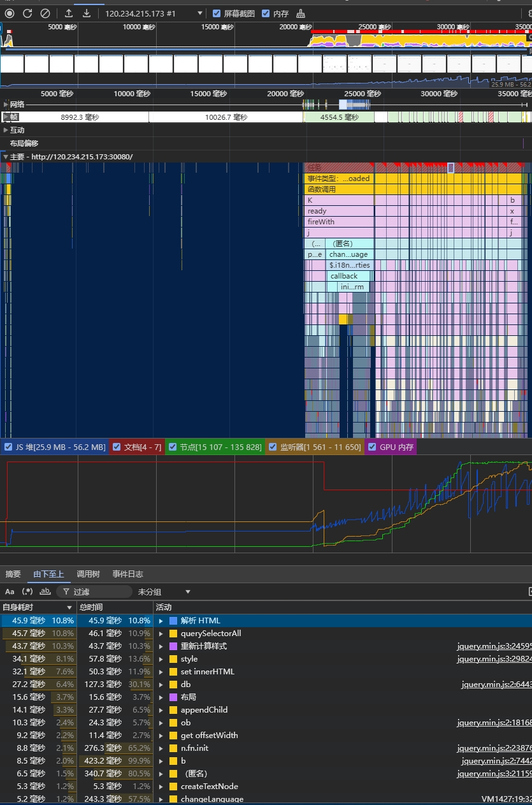The height and width of the screenshot is (805, 532).
Task: Open jquery.min.js:3:29824 source link
Action: point(494,659)
